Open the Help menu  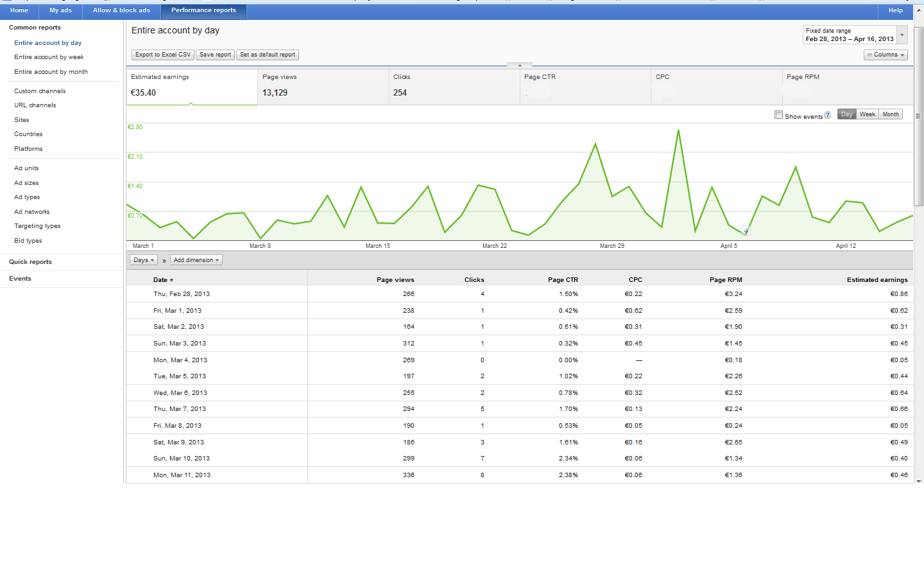pos(896,10)
